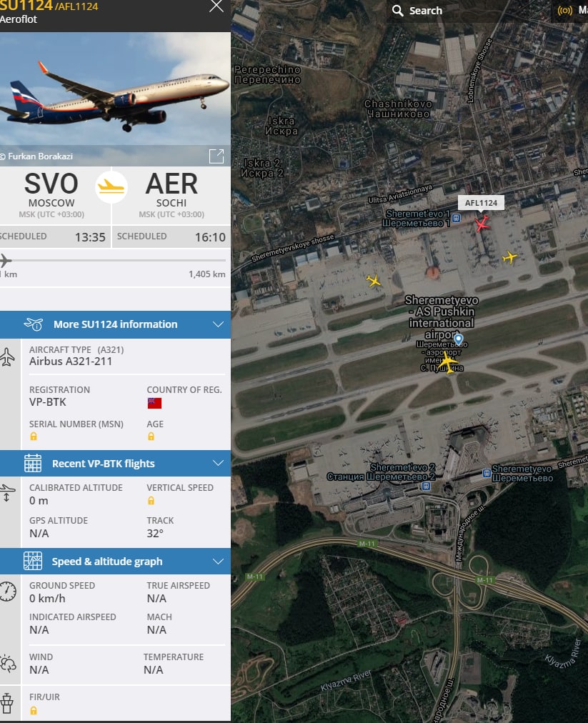Viewport: 588px width, 723px height.
Task: Click the locked Age padlock icon
Action: (151, 437)
